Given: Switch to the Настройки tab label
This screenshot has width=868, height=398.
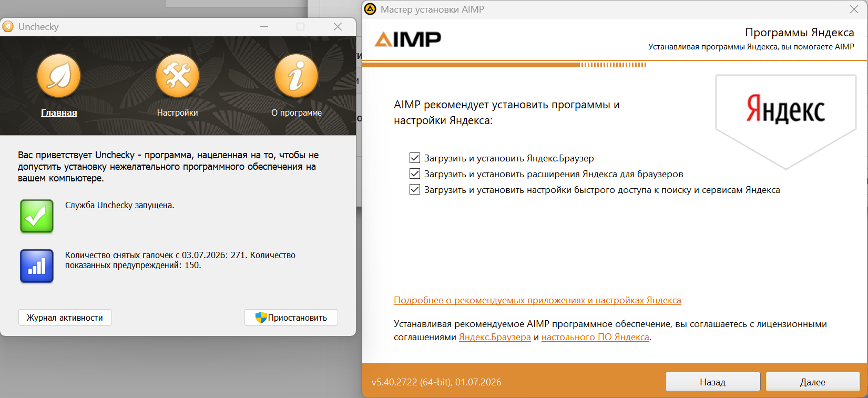Looking at the screenshot, I should (178, 113).
